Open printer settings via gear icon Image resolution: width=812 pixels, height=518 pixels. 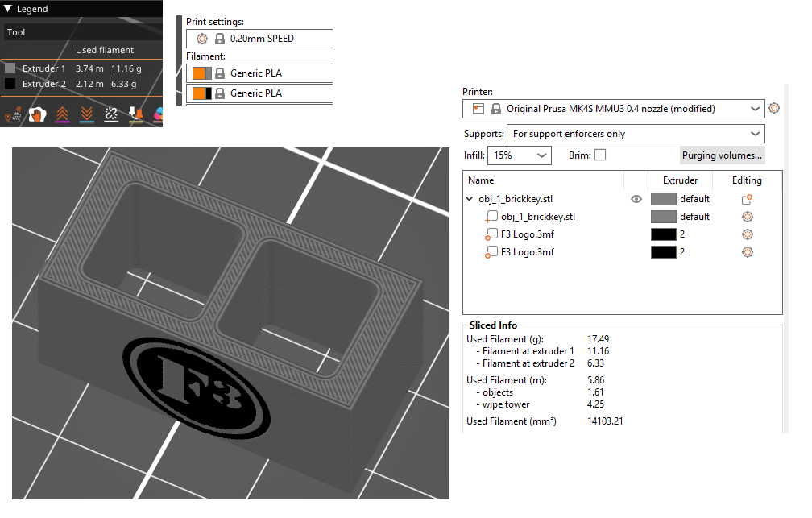(774, 108)
